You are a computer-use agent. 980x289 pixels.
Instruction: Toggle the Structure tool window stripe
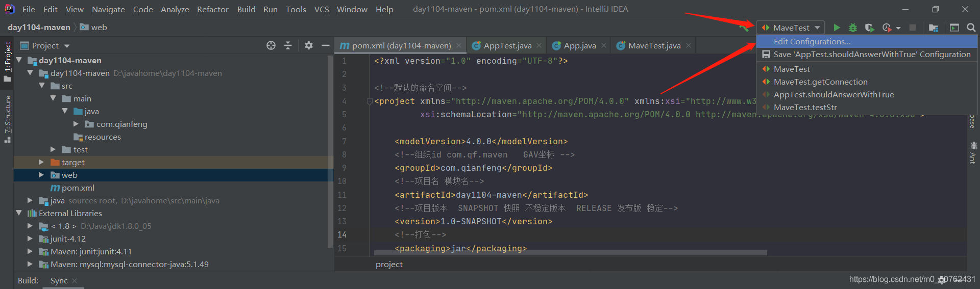coord(7,119)
